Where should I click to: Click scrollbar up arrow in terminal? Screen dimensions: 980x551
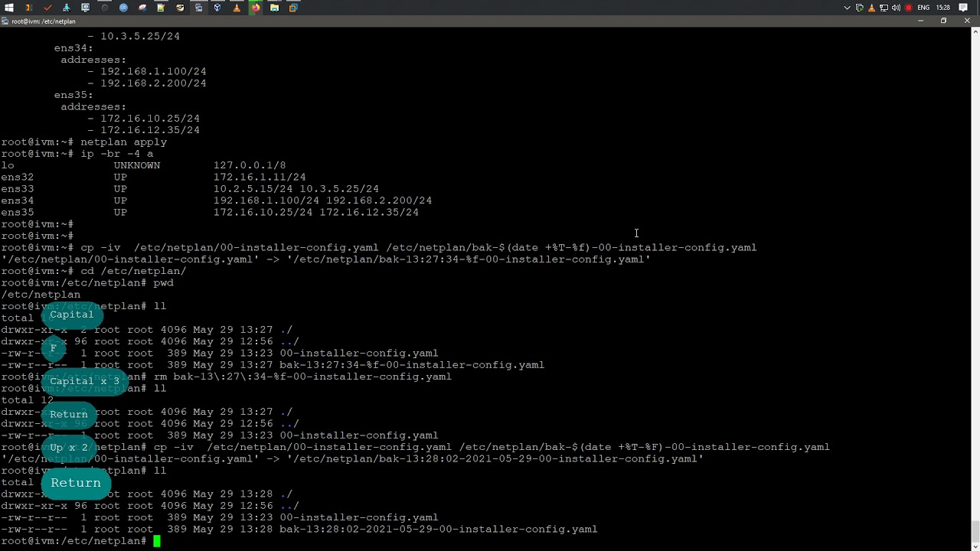click(x=975, y=31)
